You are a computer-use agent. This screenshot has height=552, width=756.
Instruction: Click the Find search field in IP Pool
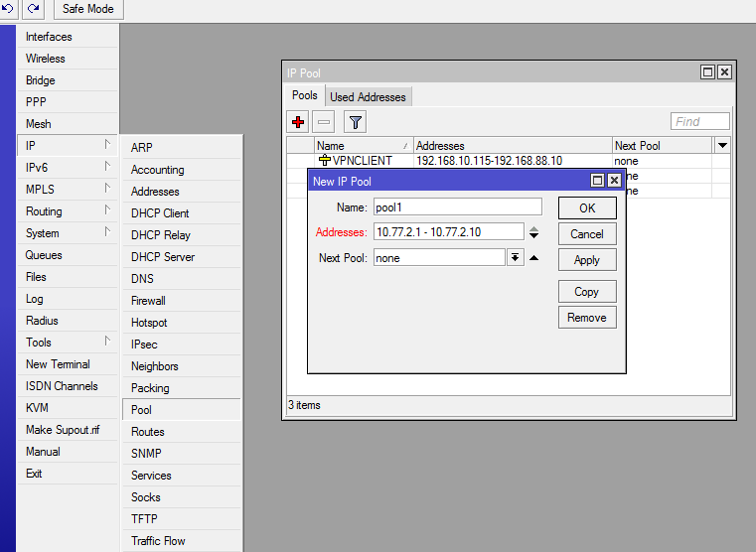coord(700,121)
